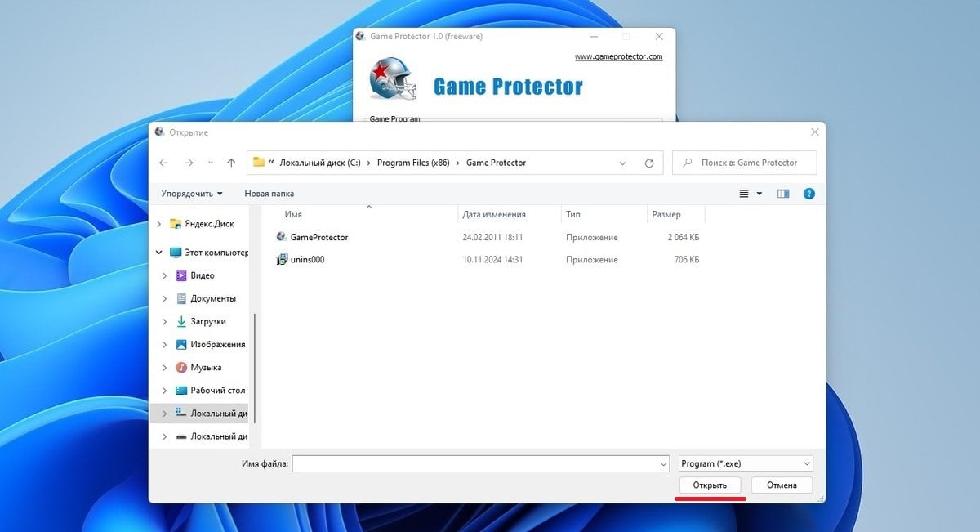Image resolution: width=980 pixels, height=532 pixels.
Task: Sort by Тип column header
Action: 573,214
